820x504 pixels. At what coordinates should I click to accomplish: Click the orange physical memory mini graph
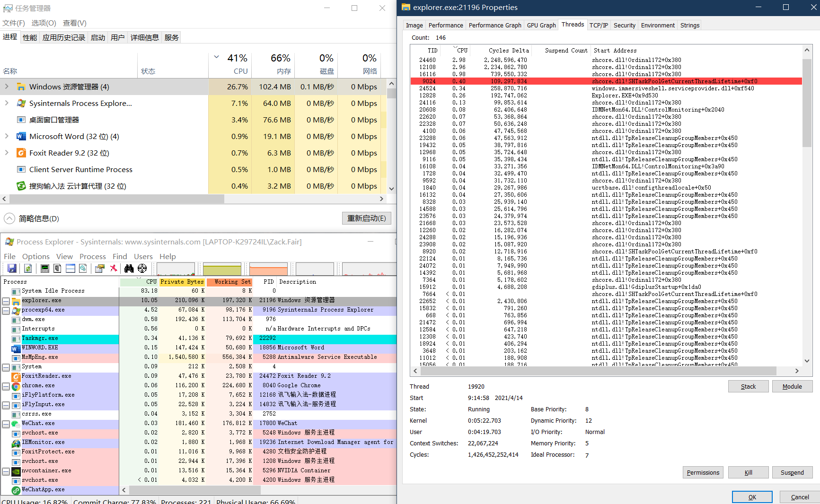(x=268, y=269)
